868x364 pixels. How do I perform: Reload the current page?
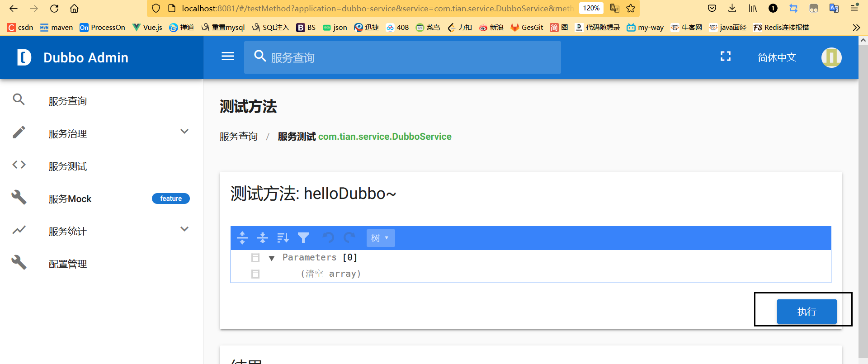(54, 8)
